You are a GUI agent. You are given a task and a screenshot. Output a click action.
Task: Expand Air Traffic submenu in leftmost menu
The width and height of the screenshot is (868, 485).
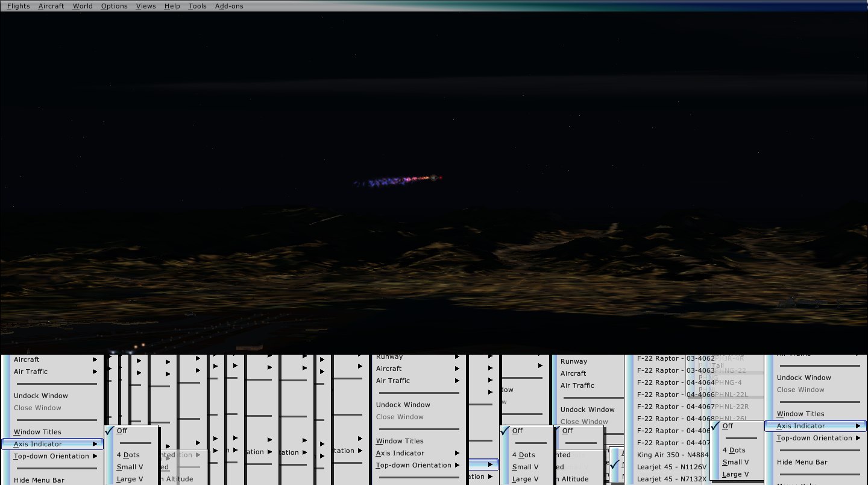point(52,372)
